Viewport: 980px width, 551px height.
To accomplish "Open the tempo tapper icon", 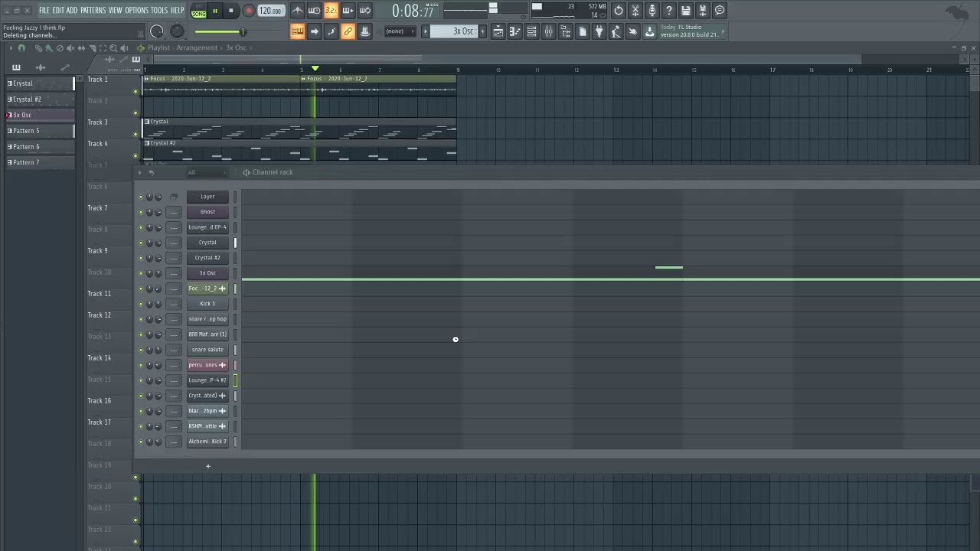I will coord(616,31).
